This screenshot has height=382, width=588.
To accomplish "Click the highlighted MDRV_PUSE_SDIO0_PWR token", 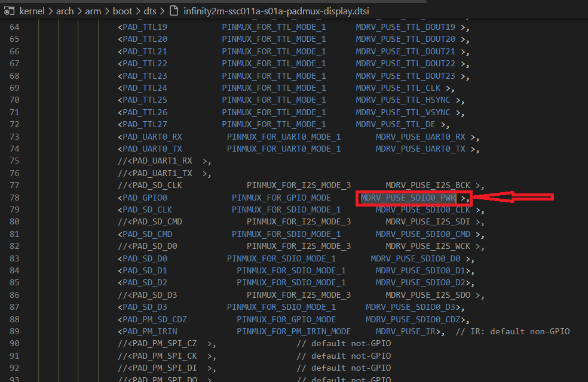I will coord(408,198).
